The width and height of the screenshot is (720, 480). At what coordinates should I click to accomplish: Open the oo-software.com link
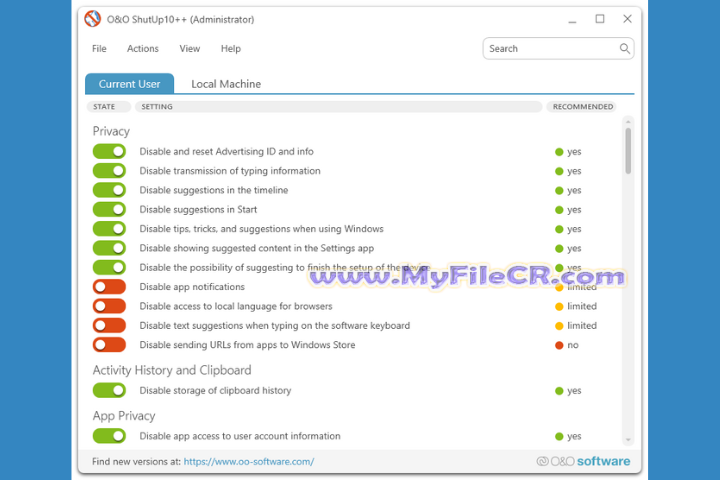[x=249, y=462]
